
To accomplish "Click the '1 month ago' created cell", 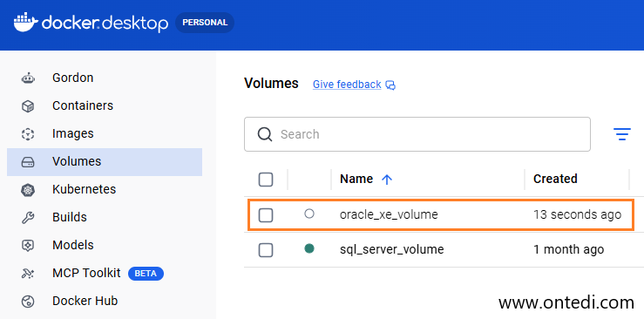I will pos(568,249).
